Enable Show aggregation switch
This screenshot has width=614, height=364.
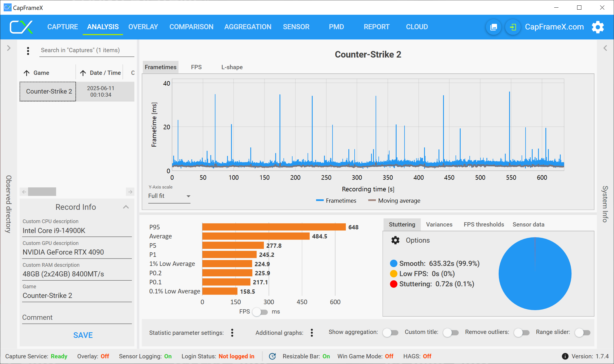pos(390,333)
